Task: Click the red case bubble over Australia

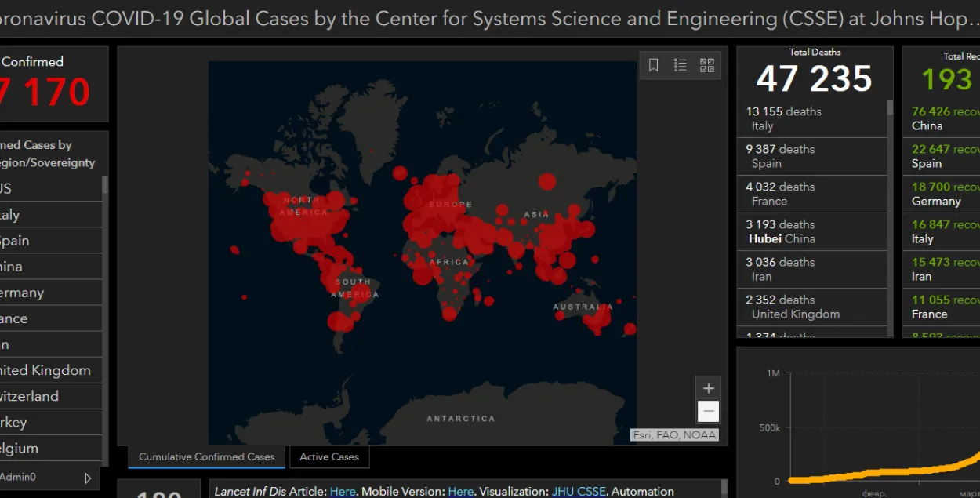Action: 599,318
